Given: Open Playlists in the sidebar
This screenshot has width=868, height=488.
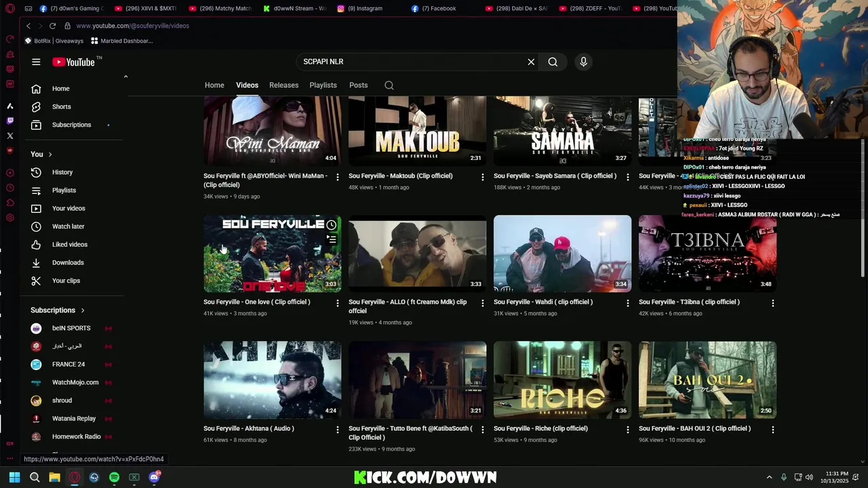Looking at the screenshot, I should (x=64, y=190).
